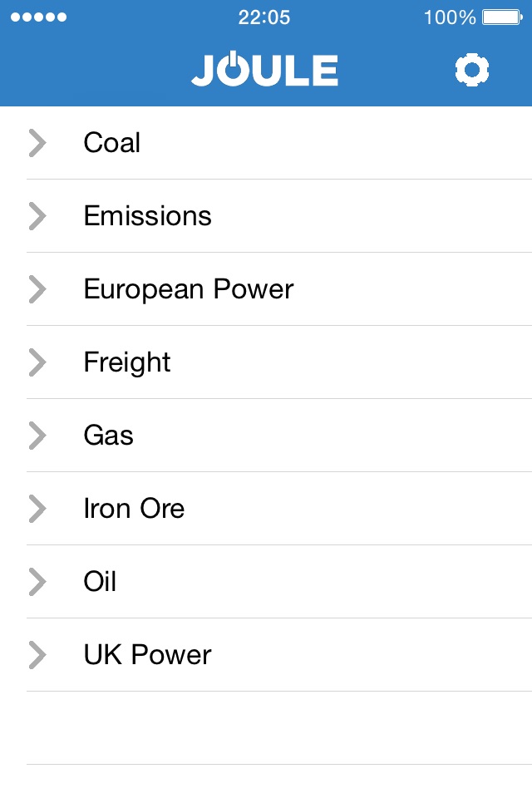
Task: Choose the Gas category label
Action: [x=108, y=436]
